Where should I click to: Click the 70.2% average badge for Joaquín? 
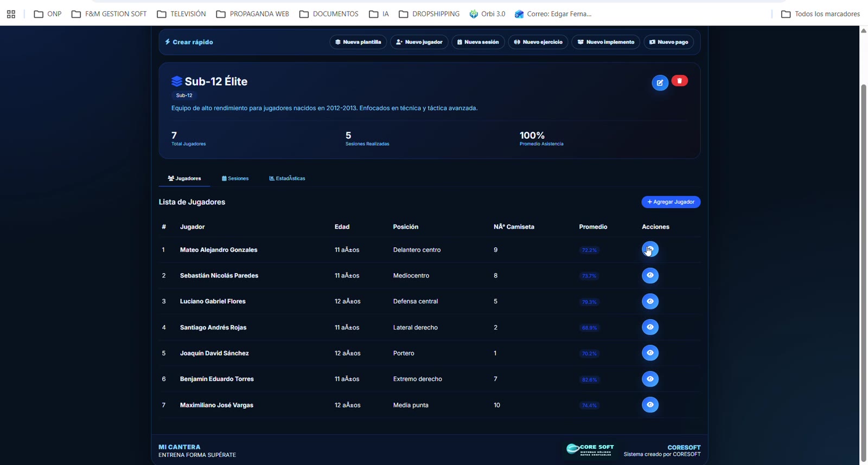(589, 353)
